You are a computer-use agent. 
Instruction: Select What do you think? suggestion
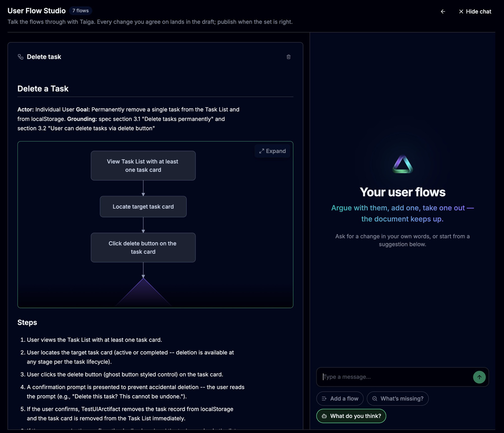pyautogui.click(x=351, y=416)
